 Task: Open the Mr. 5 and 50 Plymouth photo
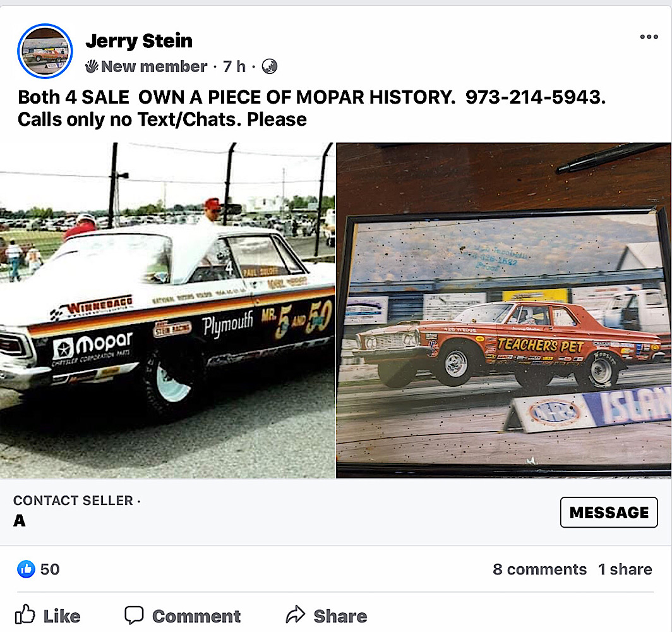167,310
